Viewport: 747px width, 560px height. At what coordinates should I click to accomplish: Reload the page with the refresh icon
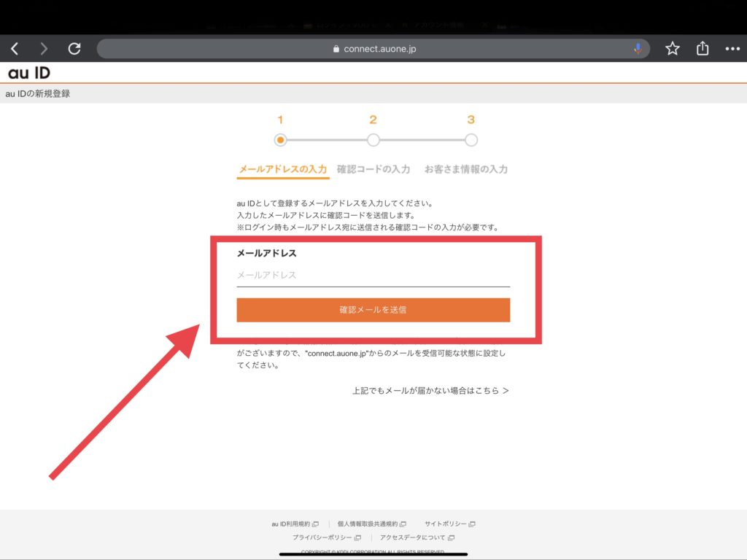click(x=74, y=49)
